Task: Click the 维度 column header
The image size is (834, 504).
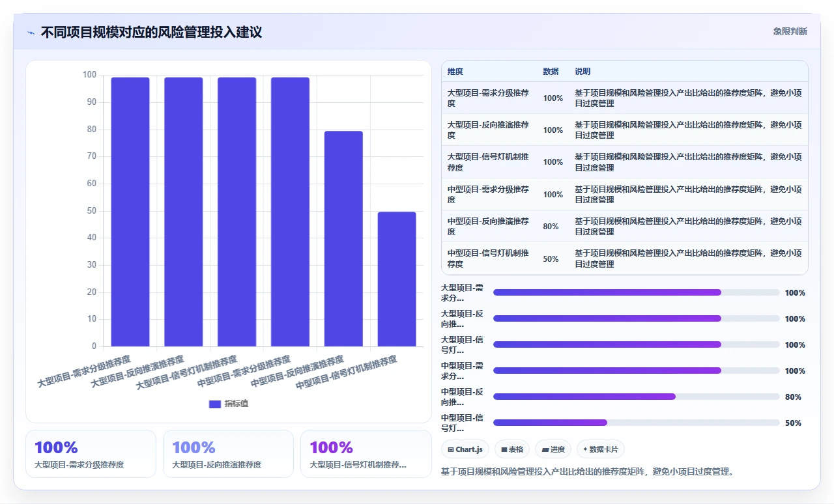Action: coord(455,72)
